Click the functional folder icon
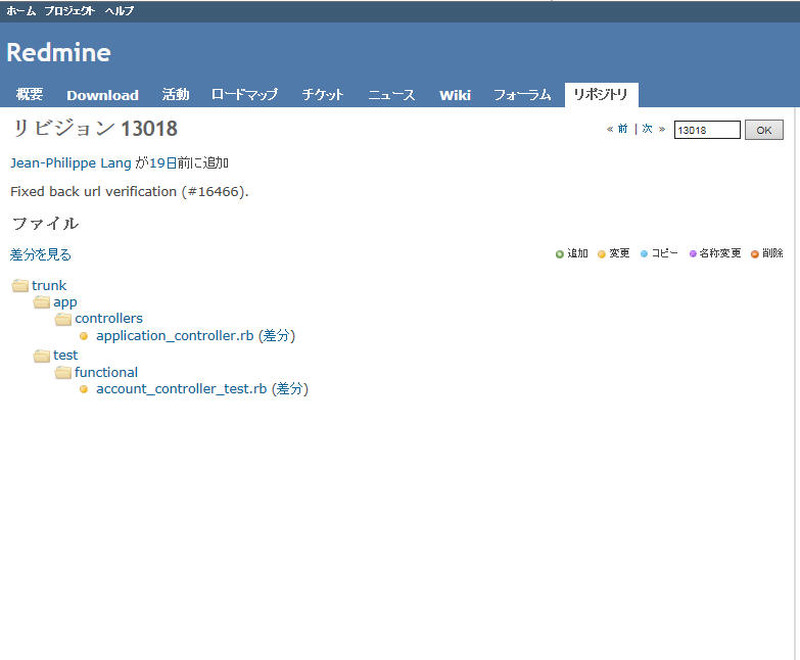 [63, 372]
